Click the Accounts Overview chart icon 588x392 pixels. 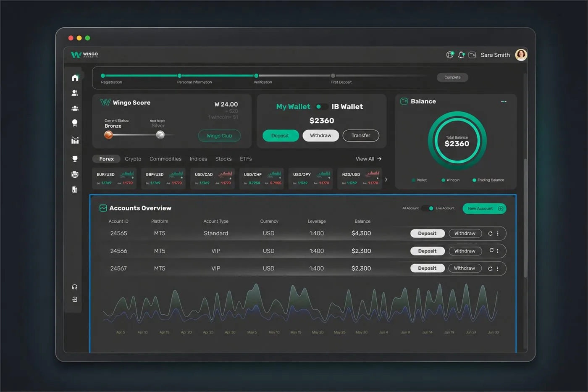[x=103, y=208]
